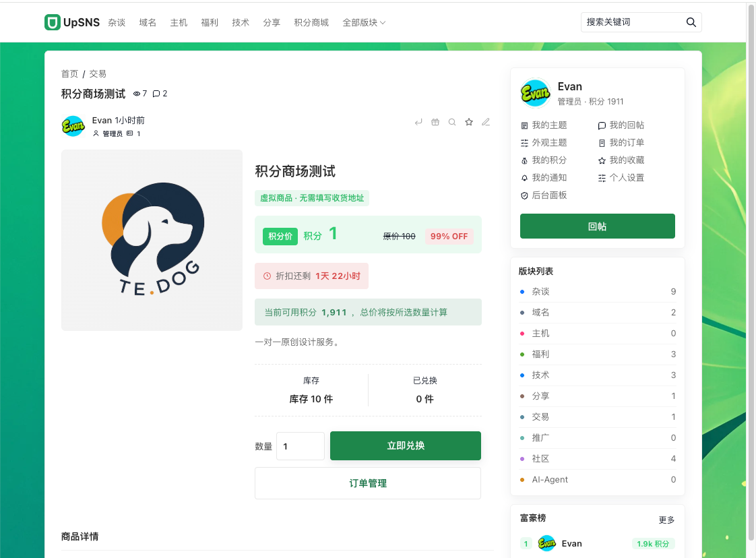The width and height of the screenshot is (756, 558).
Task: Click the Evan name in the sidebar profile card
Action: point(570,86)
